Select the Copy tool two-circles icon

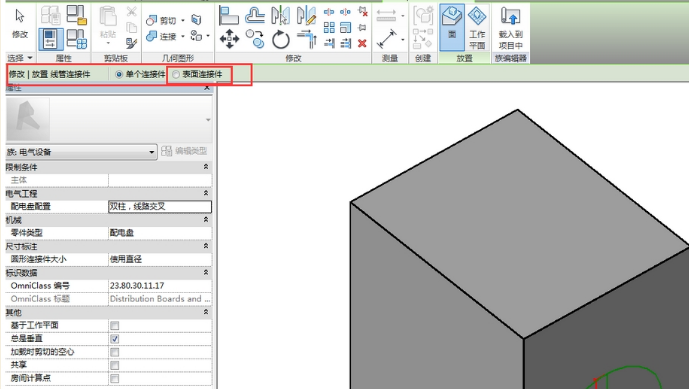(x=255, y=39)
